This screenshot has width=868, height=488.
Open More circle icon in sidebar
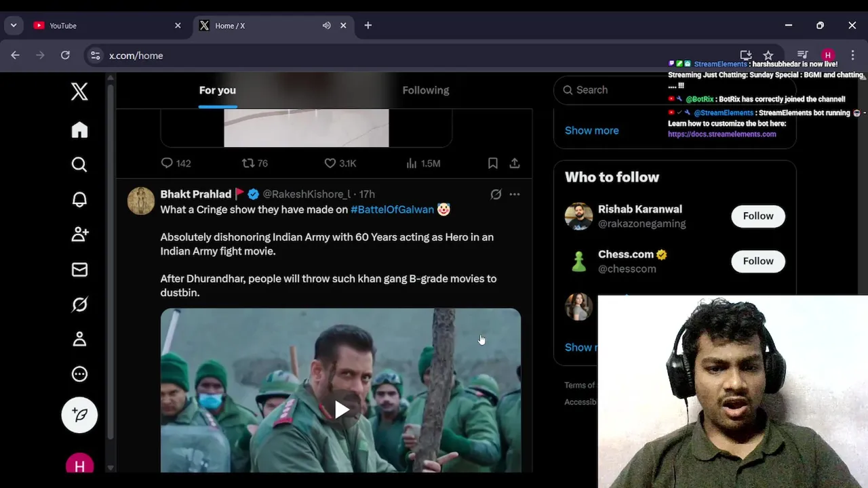79,374
